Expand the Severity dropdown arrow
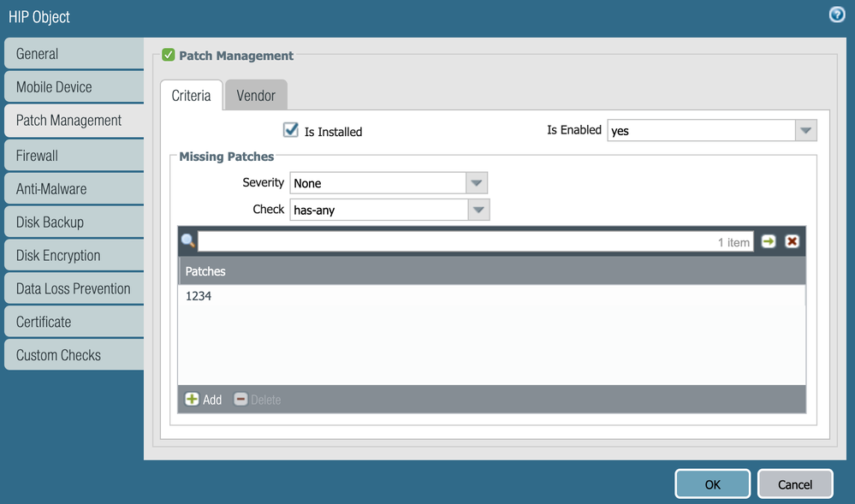855x504 pixels. click(x=477, y=183)
